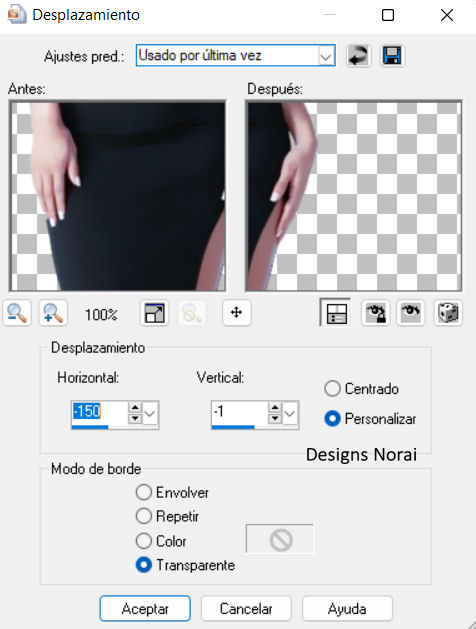This screenshot has width=476, height=629.
Task: Toggle the show previews layout button
Action: (336, 312)
